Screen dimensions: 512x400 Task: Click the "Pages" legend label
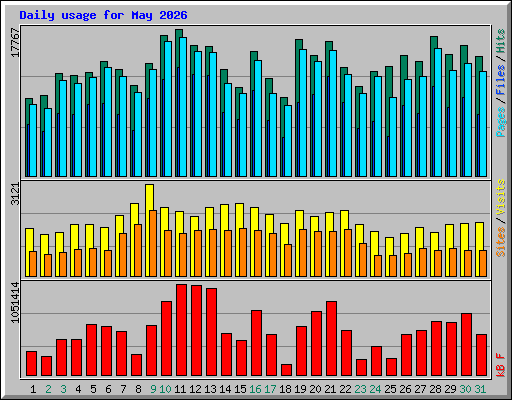(501, 122)
